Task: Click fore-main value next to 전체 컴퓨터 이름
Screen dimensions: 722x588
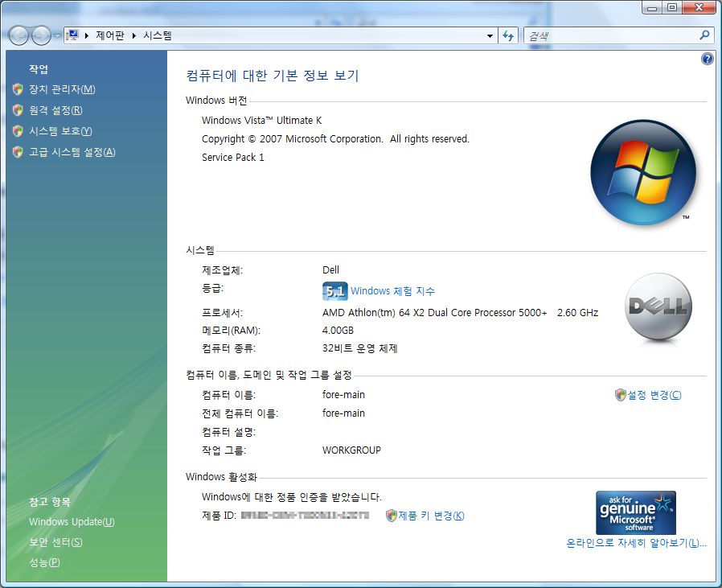Action: click(x=343, y=413)
